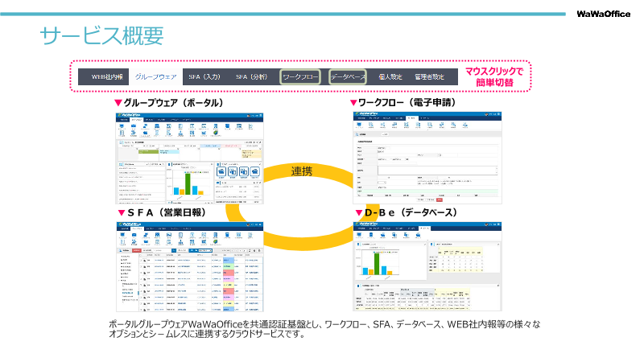Click the D-Be（データベース） screenshot thumbnail
The image size is (644, 362).
[x=427, y=266]
